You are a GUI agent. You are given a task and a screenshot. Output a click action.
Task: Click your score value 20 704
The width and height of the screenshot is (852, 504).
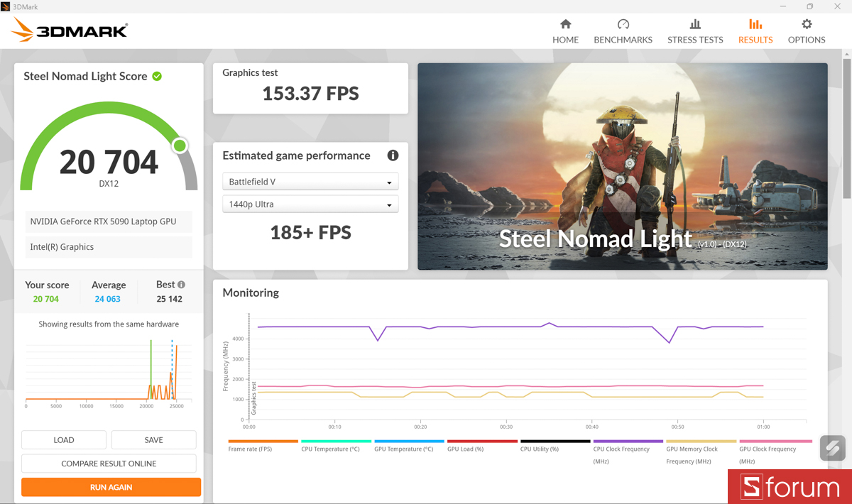(46, 299)
